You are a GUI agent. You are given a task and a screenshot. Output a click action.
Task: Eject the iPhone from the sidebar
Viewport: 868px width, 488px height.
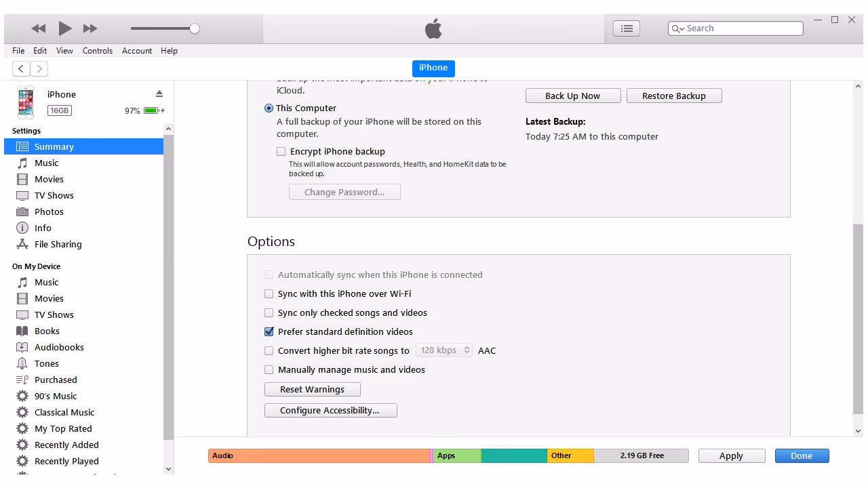[159, 94]
